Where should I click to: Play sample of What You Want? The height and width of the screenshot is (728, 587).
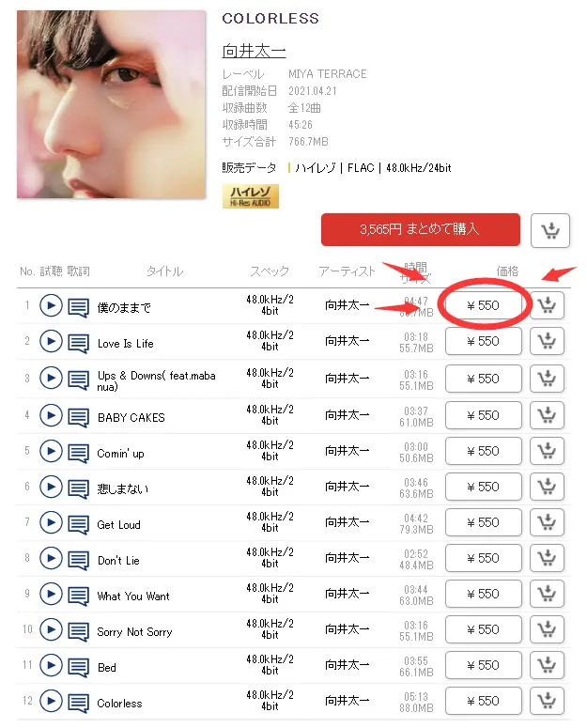pos(51,594)
